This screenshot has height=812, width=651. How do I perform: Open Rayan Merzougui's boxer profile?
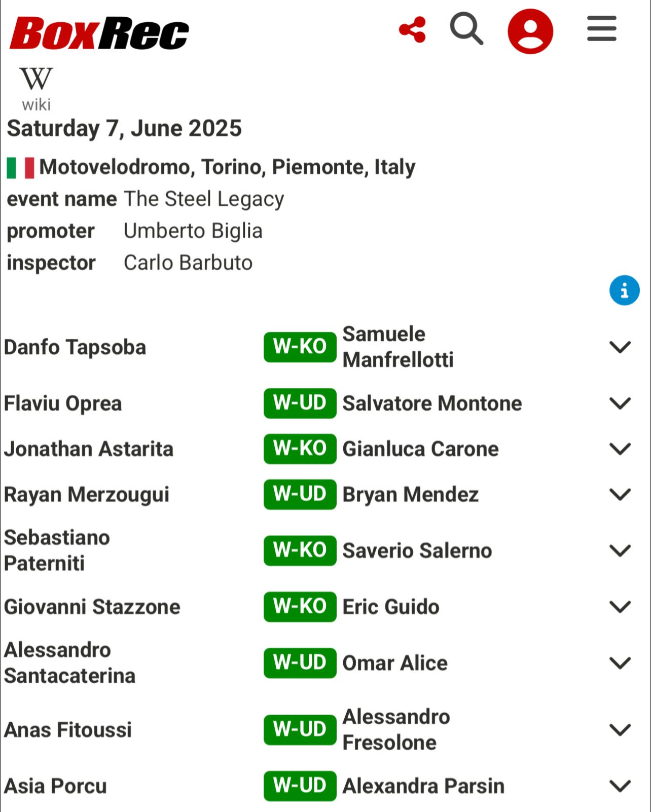[x=87, y=495]
